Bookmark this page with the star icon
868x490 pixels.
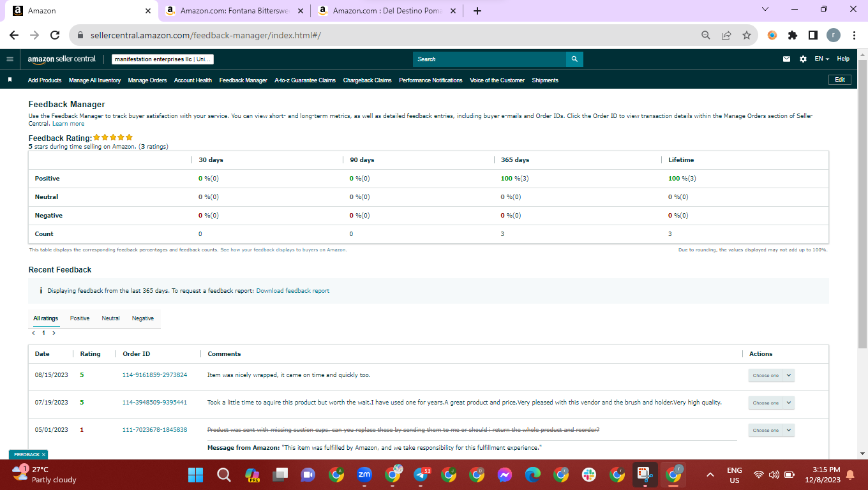pos(747,35)
